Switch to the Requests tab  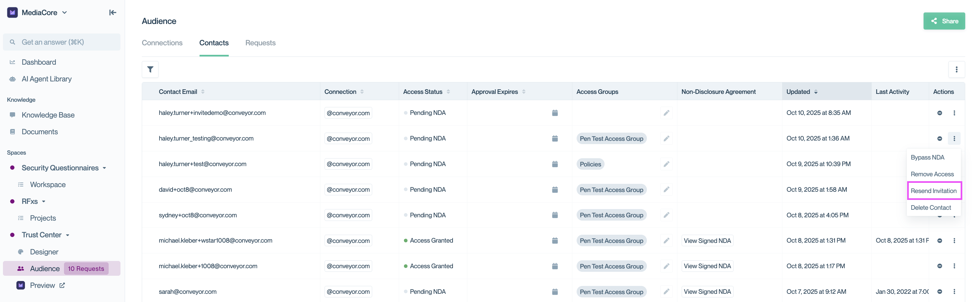(260, 43)
